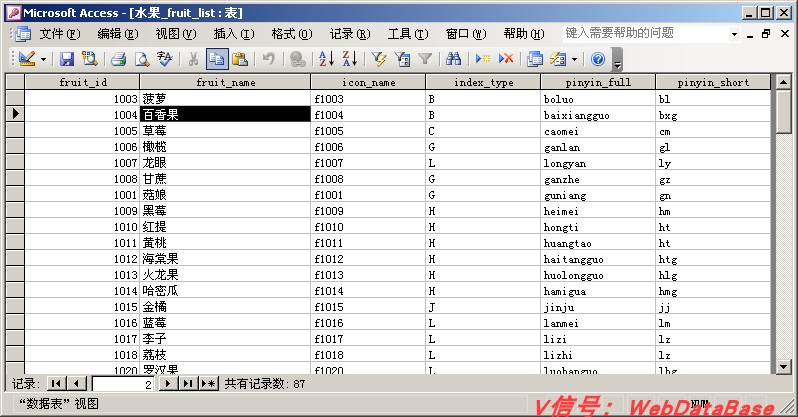Select the index_type column header
Screen dimensions: 798x417
point(483,82)
